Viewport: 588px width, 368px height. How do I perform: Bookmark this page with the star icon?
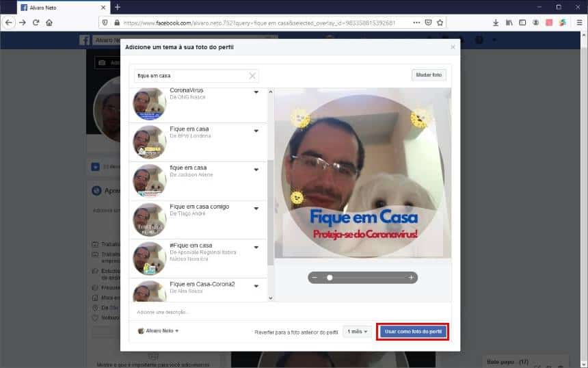(x=440, y=23)
